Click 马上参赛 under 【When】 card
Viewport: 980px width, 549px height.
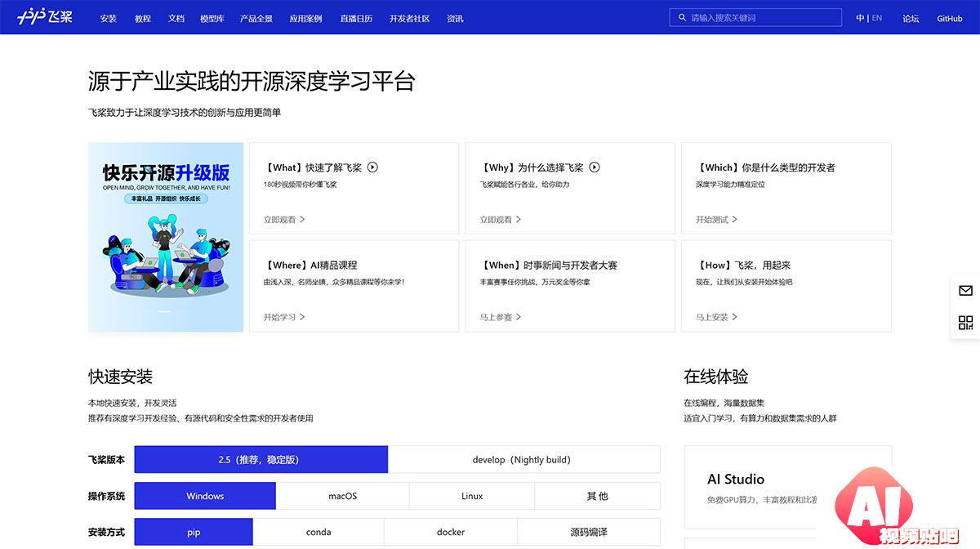pyautogui.click(x=501, y=317)
